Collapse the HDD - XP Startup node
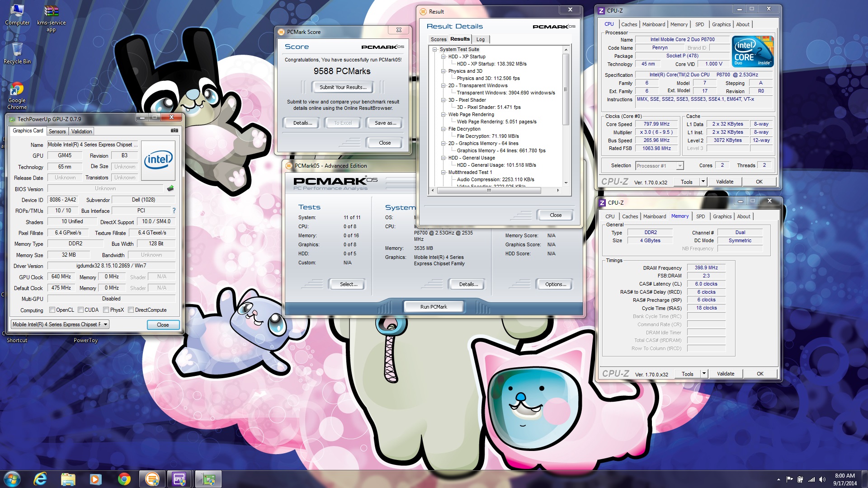 [443, 56]
